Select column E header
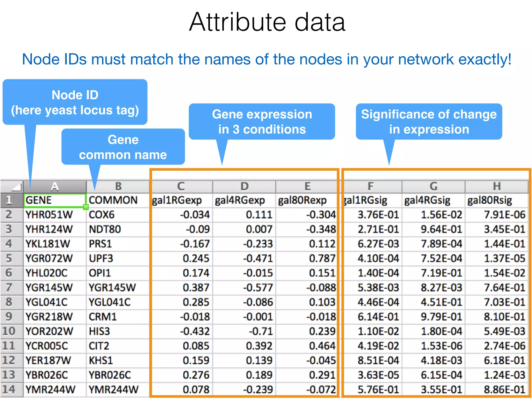532x399 pixels. 308,187
